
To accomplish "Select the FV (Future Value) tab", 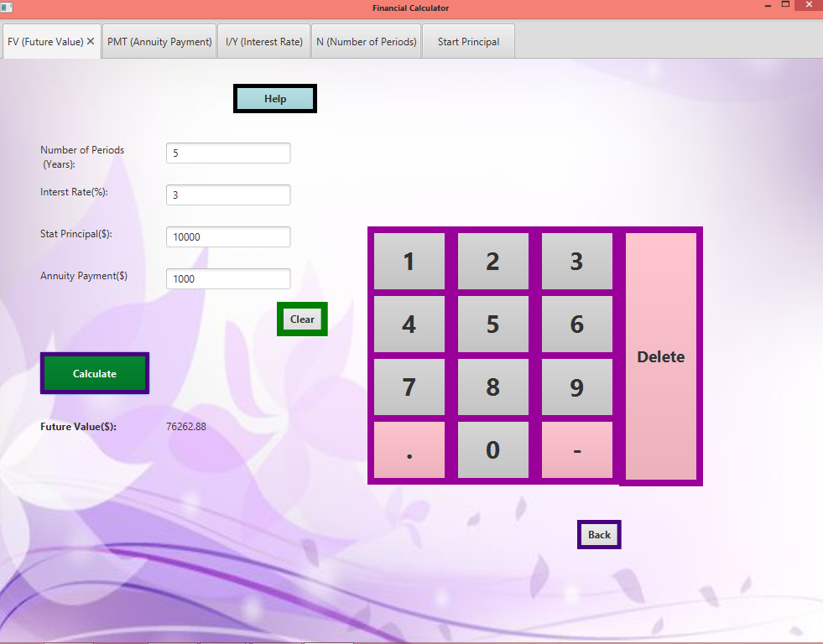I will 45,41.
